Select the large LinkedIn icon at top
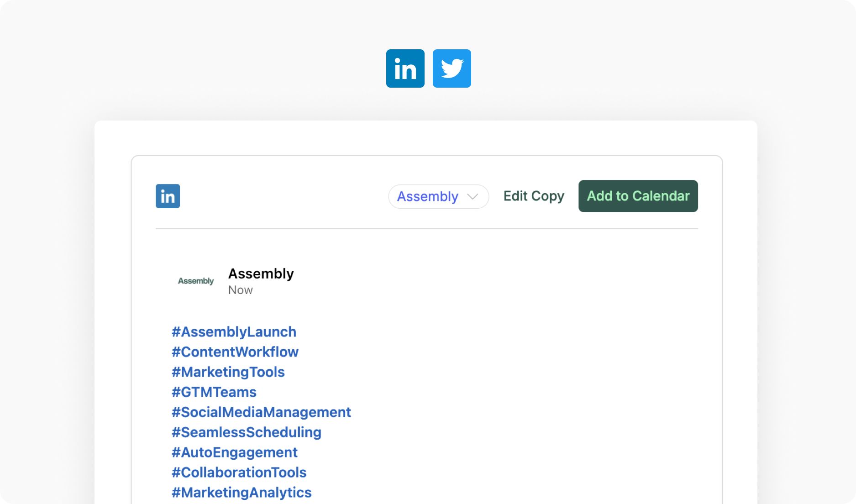856x504 pixels. coord(405,68)
